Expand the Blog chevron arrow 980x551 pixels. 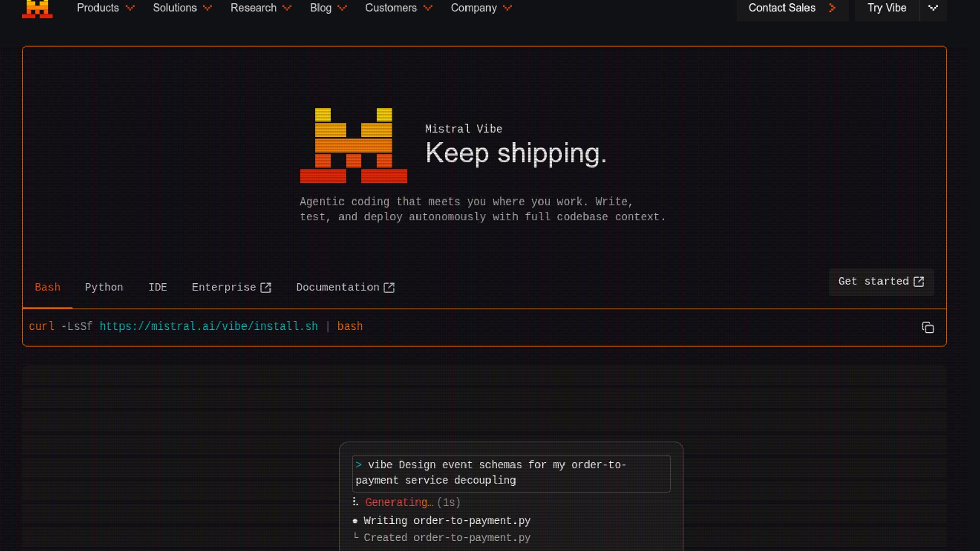click(342, 8)
